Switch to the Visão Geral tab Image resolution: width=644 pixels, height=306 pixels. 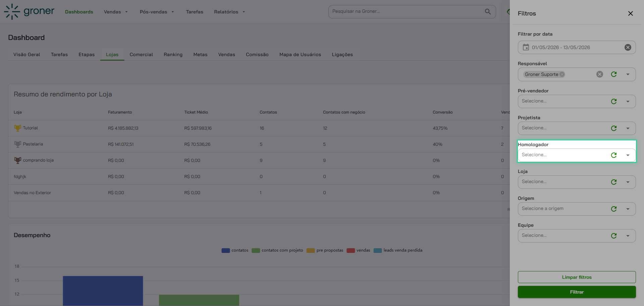pos(27,54)
